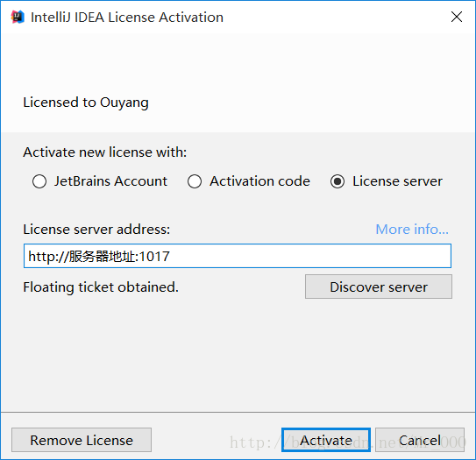Screen dimensions: 476x460
Task: Click the License server address label
Action: (96, 229)
